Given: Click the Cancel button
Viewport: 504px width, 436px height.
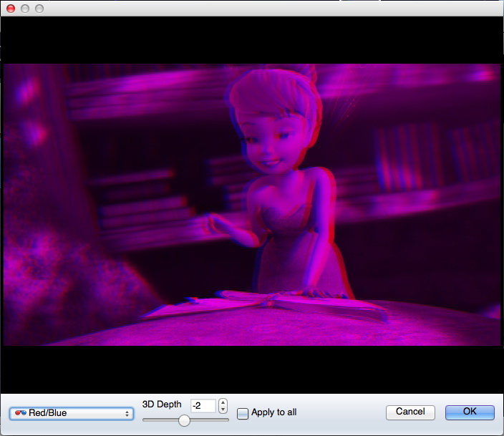Looking at the screenshot, I should tap(410, 412).
